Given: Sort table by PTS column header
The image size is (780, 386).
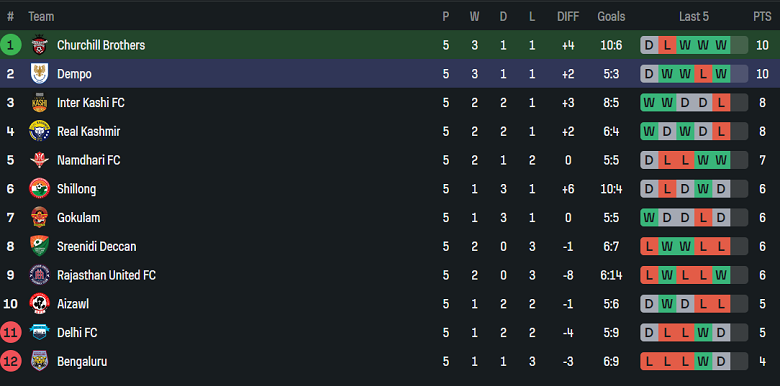Looking at the screenshot, I should (x=762, y=17).
